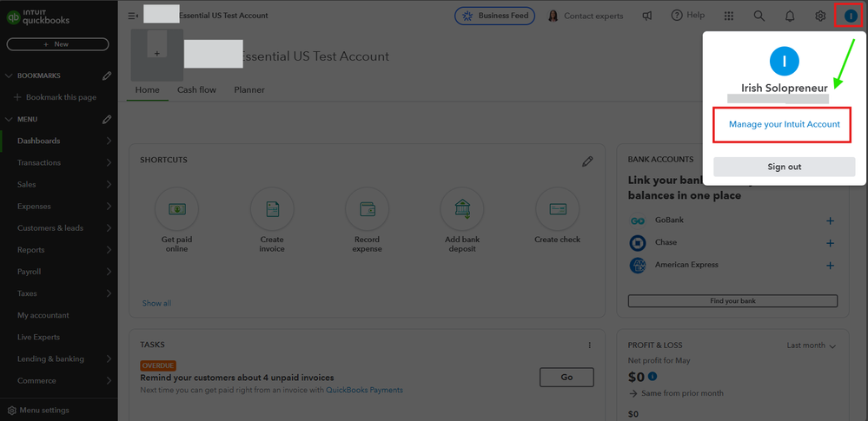Expand the Reports submenu arrow

109,250
